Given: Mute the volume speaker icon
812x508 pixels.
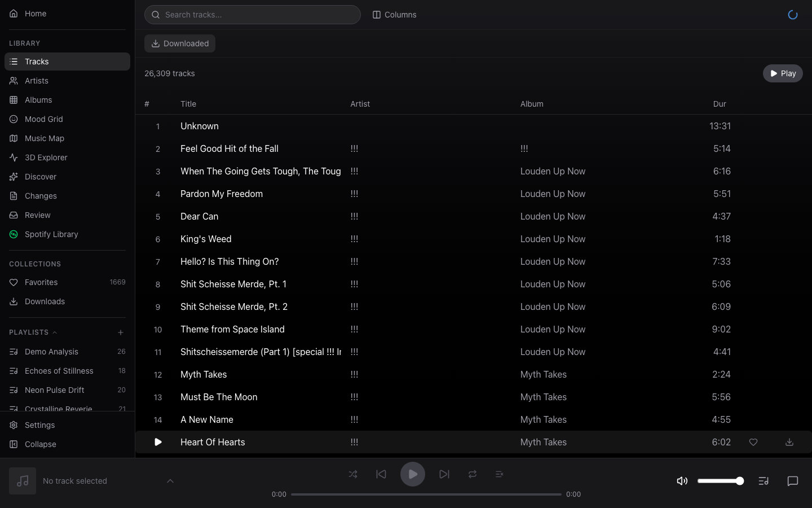Looking at the screenshot, I should pyautogui.click(x=682, y=481).
